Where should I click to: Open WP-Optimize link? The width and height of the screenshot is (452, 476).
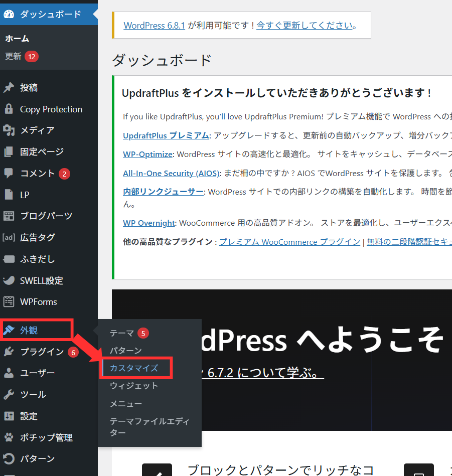click(x=147, y=154)
